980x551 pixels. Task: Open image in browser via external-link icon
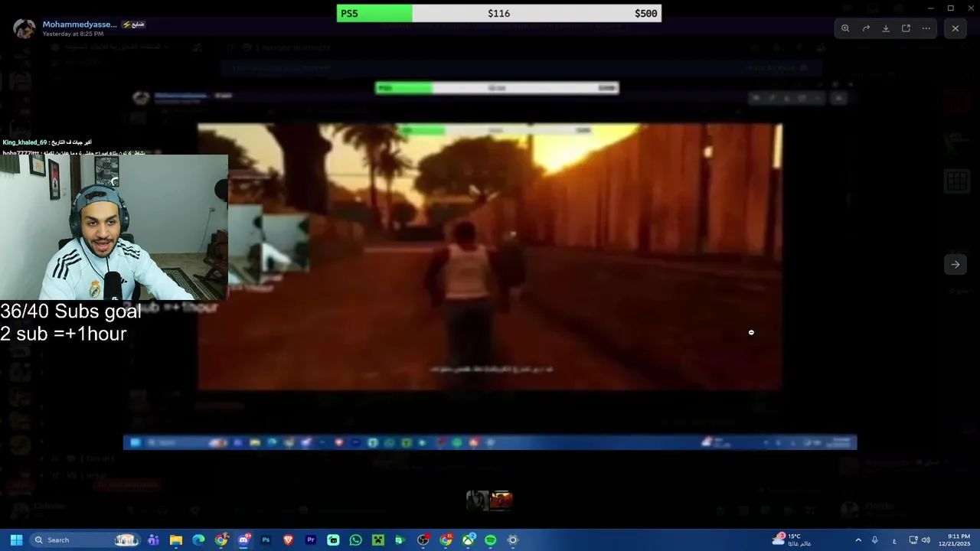click(906, 28)
